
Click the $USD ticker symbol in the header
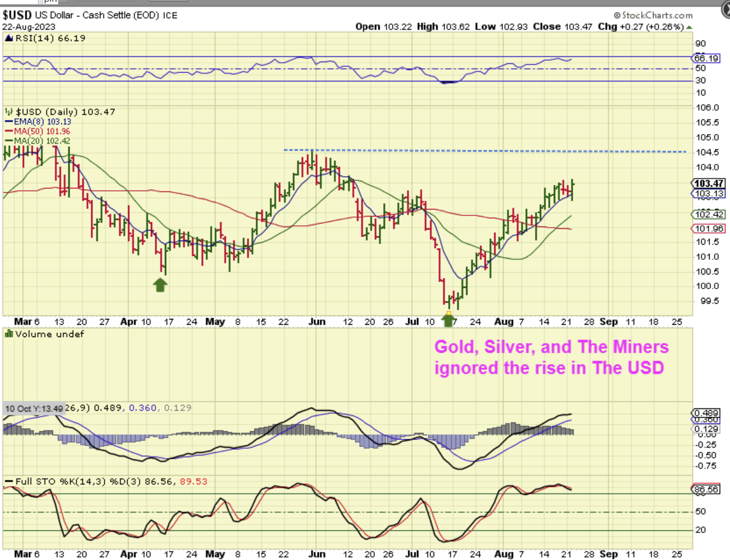point(17,15)
